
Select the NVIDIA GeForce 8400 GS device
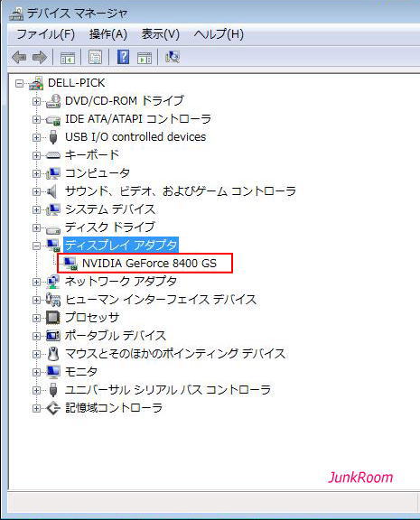[149, 264]
